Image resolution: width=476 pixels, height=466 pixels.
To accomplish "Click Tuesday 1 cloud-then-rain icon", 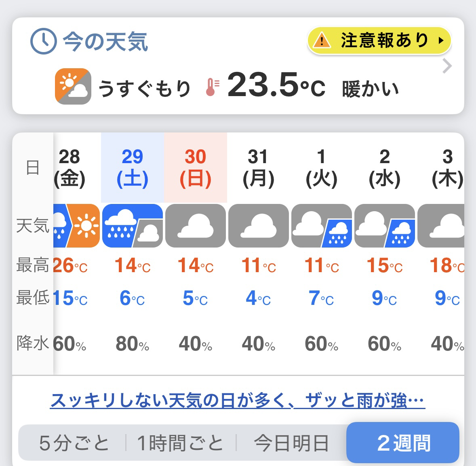I will [x=322, y=226].
